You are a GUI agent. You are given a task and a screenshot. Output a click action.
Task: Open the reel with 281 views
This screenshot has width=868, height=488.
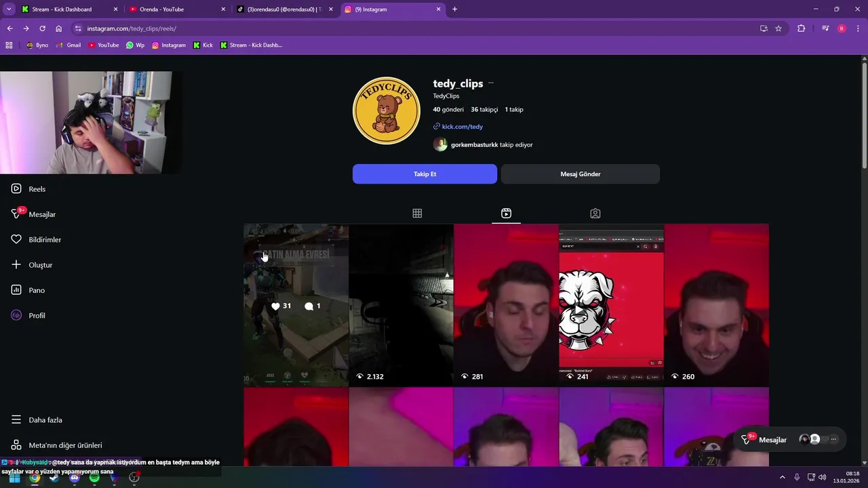pos(507,306)
